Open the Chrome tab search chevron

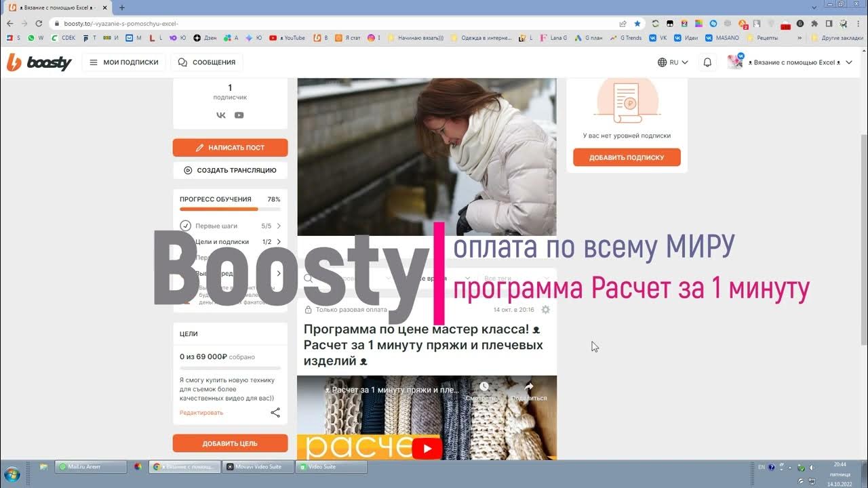click(814, 7)
